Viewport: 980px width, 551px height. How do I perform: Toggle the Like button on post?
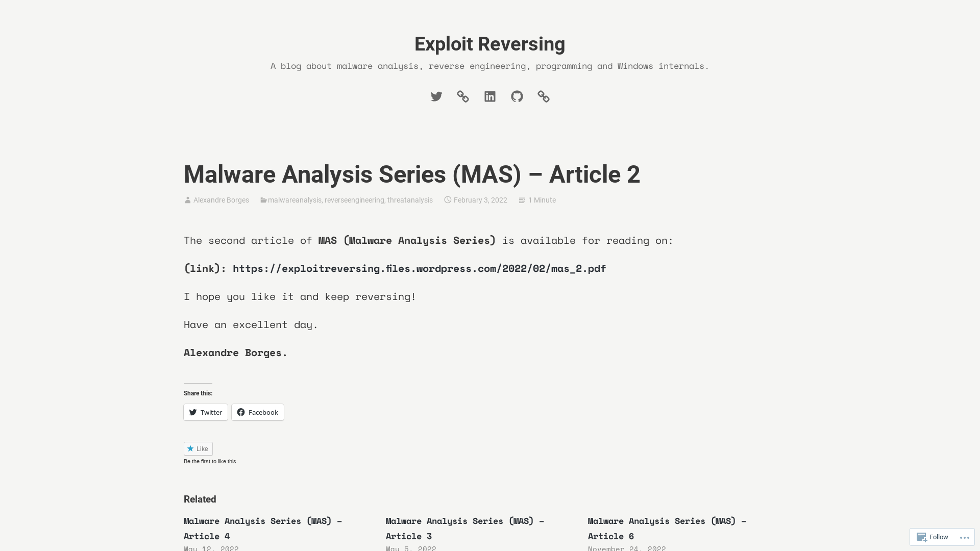[x=198, y=449]
